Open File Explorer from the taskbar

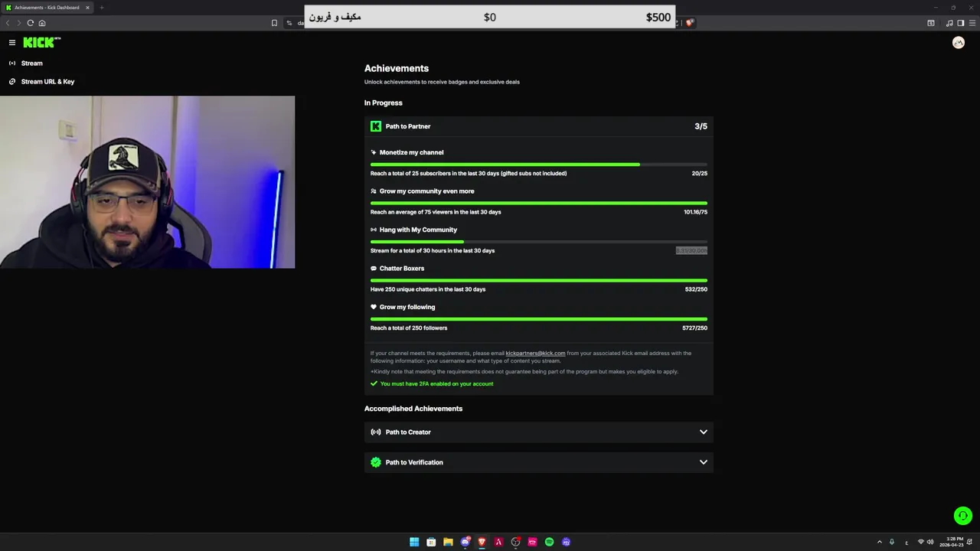(448, 542)
